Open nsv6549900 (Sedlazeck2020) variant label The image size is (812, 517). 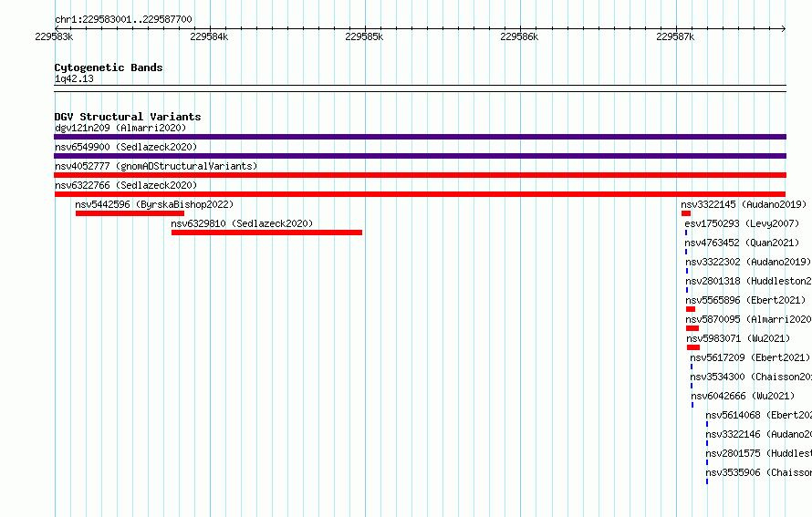tap(126, 147)
